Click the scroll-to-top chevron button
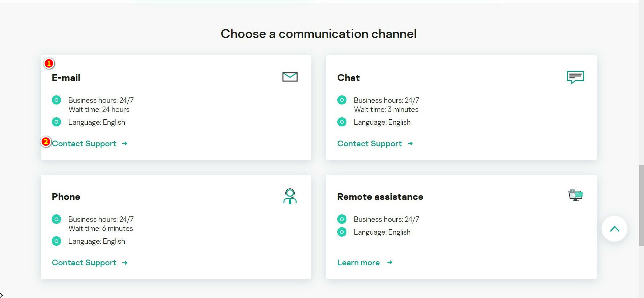644x298 pixels. click(x=614, y=229)
